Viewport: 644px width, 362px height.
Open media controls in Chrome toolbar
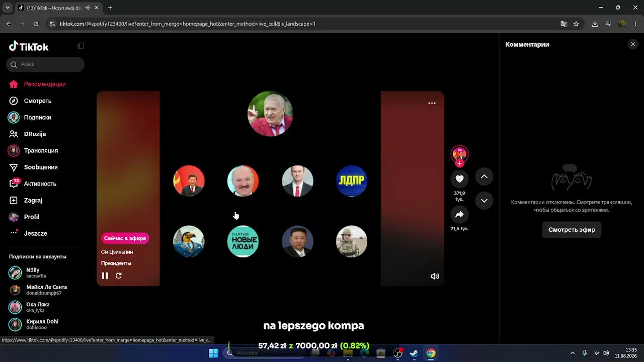[608, 24]
